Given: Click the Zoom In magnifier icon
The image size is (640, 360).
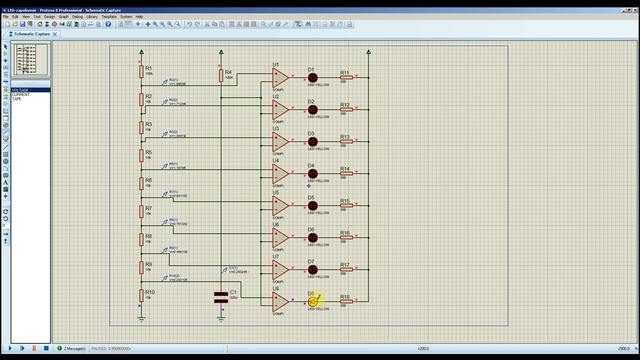Looking at the screenshot, I should point(155,24).
